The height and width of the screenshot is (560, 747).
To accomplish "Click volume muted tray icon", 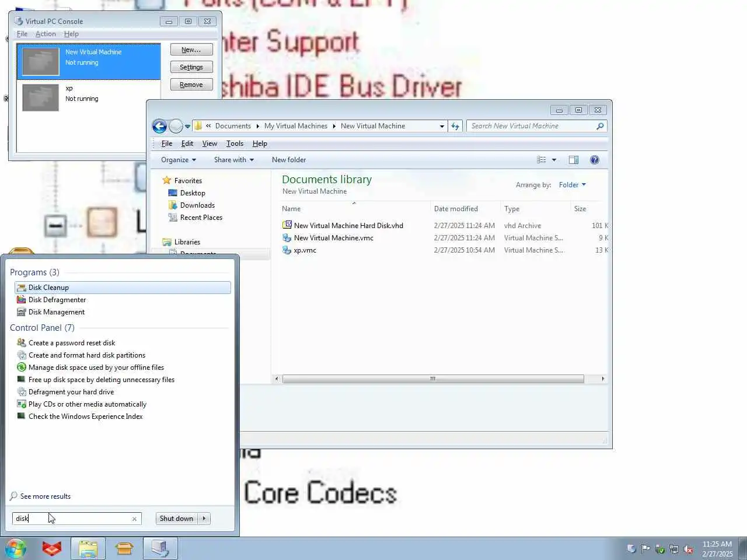I will pos(688,549).
